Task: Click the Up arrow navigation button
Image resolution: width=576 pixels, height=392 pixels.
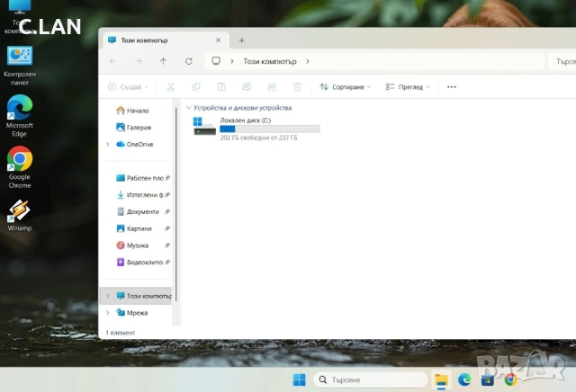Action: 163,61
